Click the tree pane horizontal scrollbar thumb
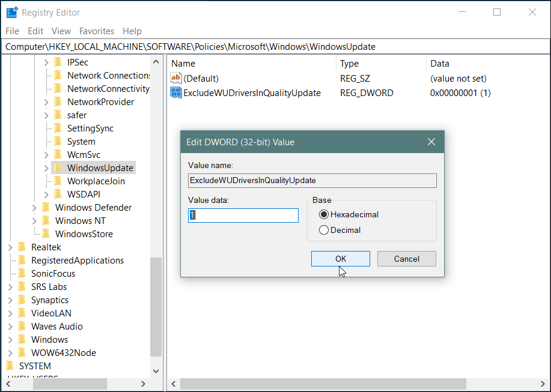Screen dimensions: 551x392 [x=70, y=384]
